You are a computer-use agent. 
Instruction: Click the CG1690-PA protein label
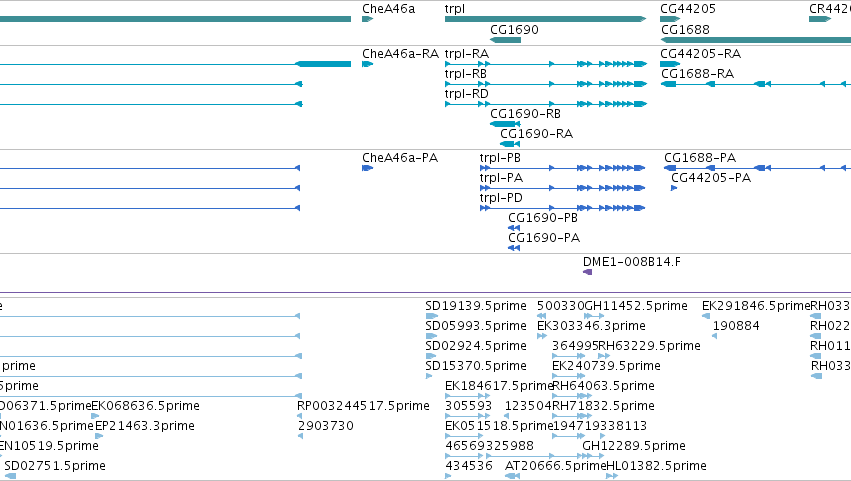point(544,238)
